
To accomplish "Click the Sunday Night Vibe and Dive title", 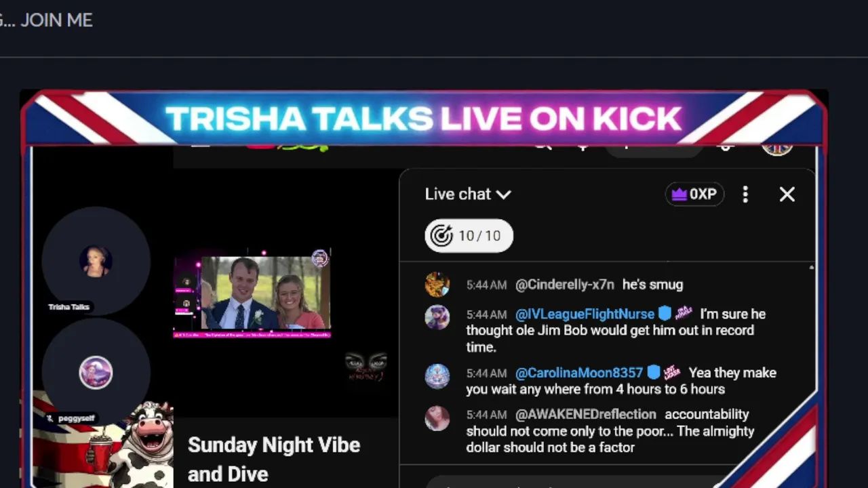I will pyautogui.click(x=274, y=459).
